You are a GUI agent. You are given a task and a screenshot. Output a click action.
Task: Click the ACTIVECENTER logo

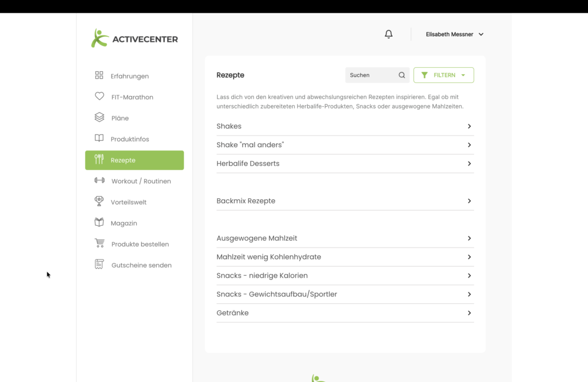click(134, 38)
